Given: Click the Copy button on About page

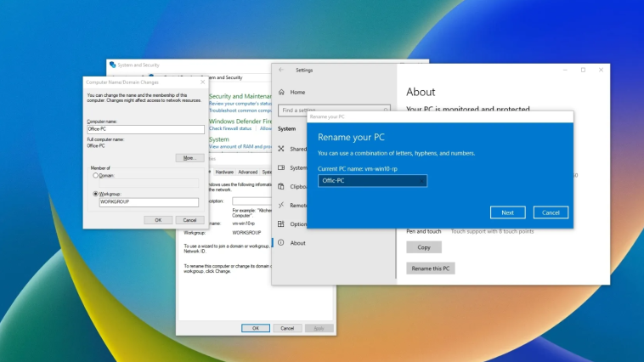Looking at the screenshot, I should coord(423,247).
